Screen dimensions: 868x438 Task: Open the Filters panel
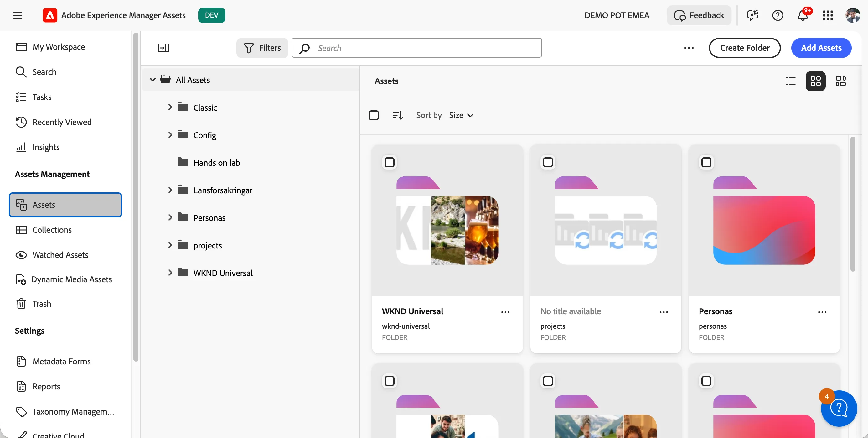click(262, 48)
